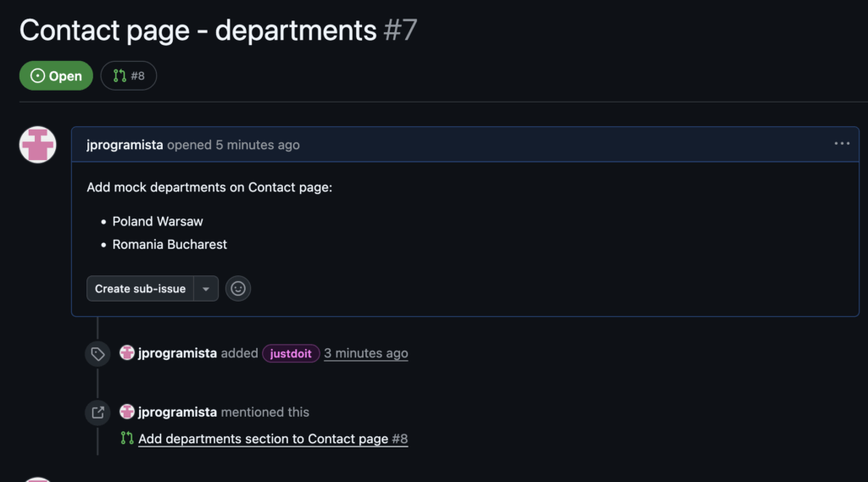The width and height of the screenshot is (868, 482).
Task: Click the linked pull request #8 badge
Action: click(x=129, y=75)
